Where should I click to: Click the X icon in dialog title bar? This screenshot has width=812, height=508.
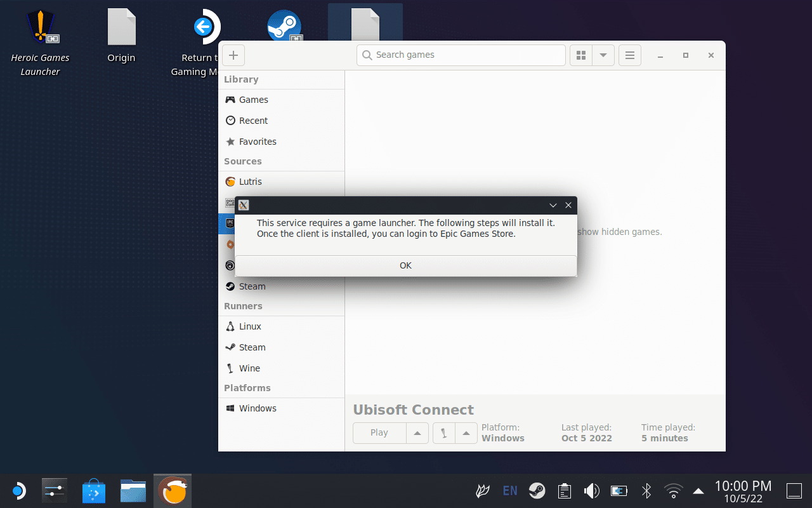tap(244, 205)
